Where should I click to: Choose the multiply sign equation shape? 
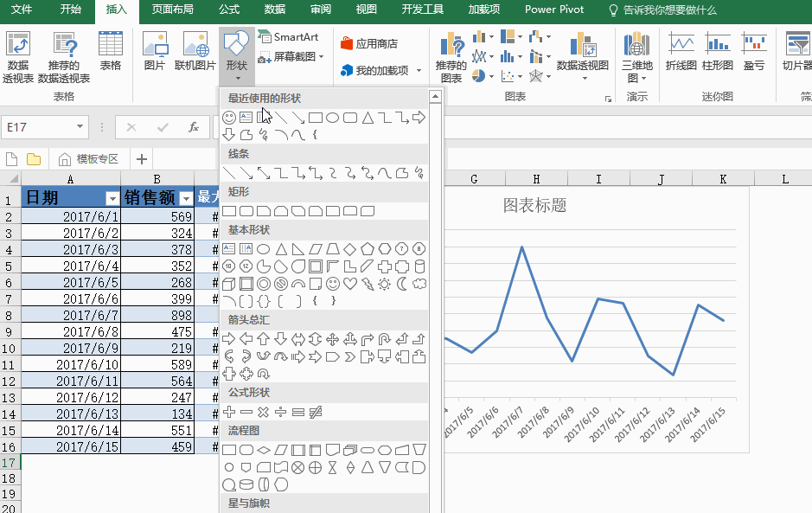coord(264,412)
